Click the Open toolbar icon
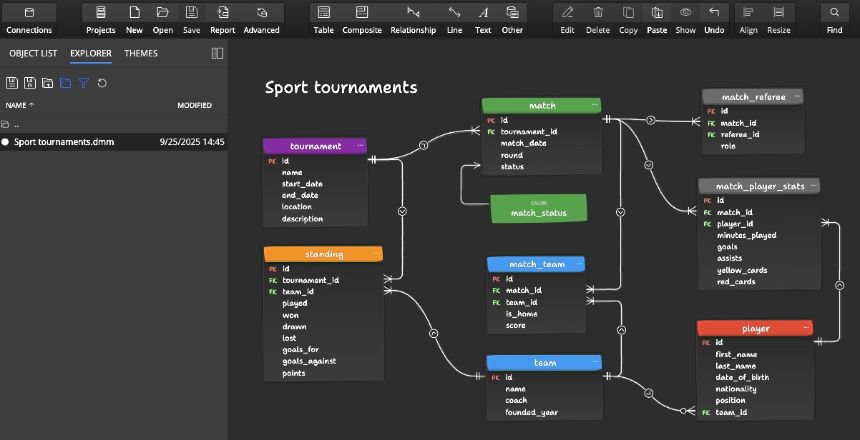 tap(162, 20)
